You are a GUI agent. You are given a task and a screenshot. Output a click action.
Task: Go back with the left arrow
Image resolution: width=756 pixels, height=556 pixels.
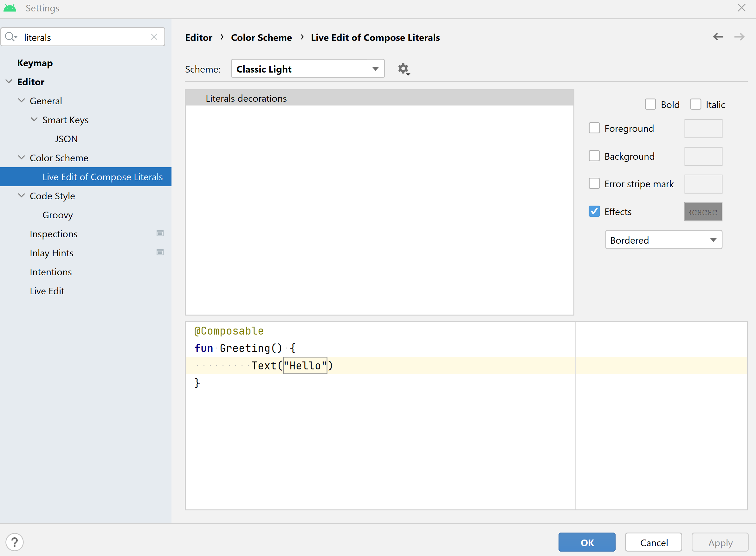[718, 37]
